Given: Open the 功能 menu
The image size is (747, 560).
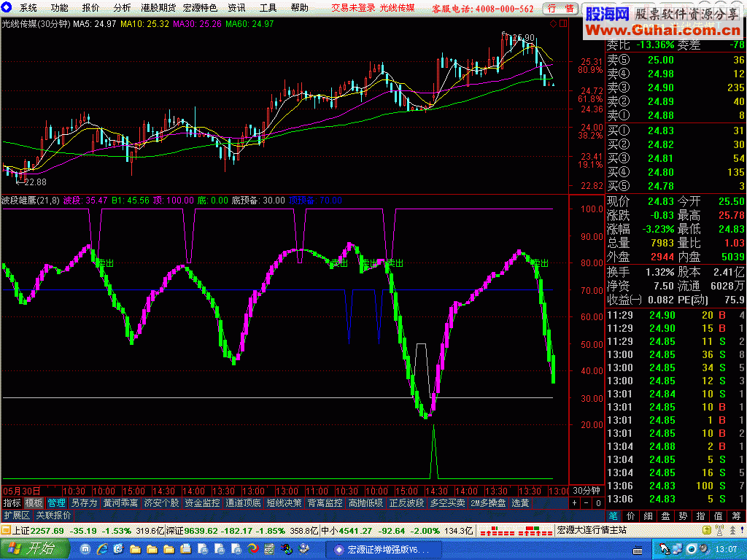Looking at the screenshot, I should click(x=60, y=8).
